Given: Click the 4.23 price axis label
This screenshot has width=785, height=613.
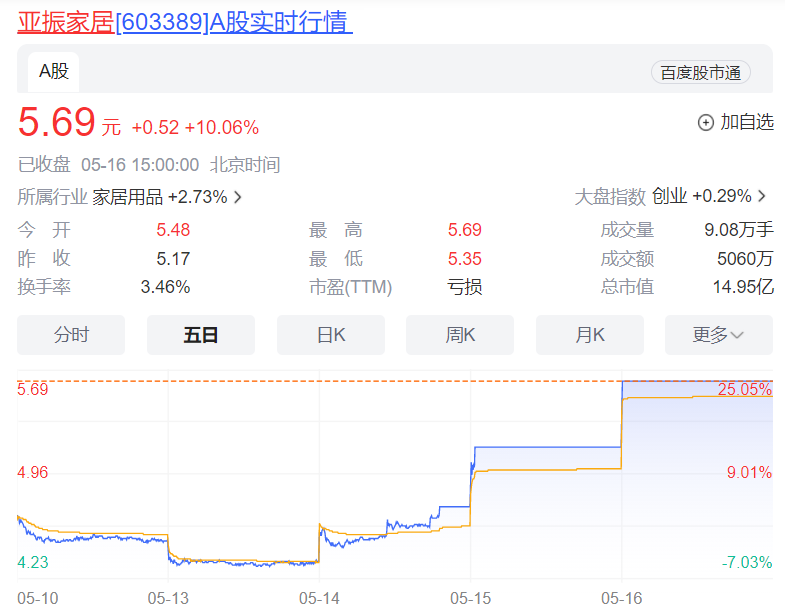Looking at the screenshot, I should point(33,562).
